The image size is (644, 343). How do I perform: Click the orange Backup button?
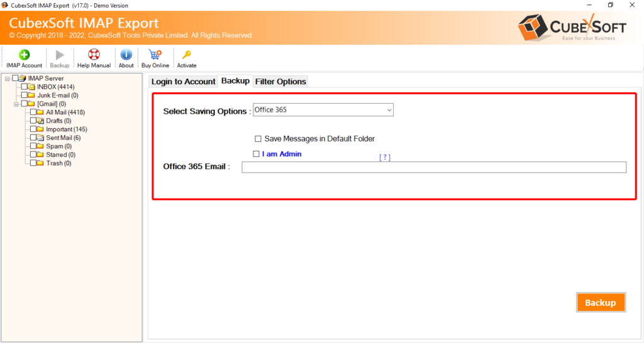click(x=601, y=302)
